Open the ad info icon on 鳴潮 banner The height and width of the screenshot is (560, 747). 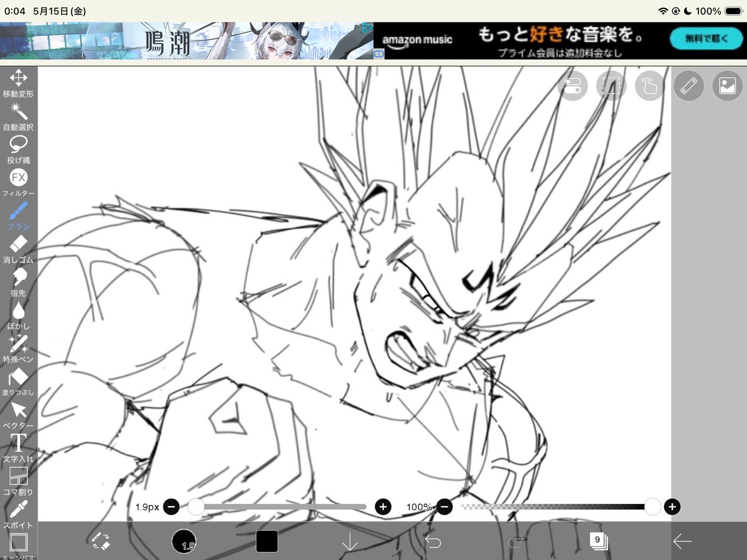378,55
